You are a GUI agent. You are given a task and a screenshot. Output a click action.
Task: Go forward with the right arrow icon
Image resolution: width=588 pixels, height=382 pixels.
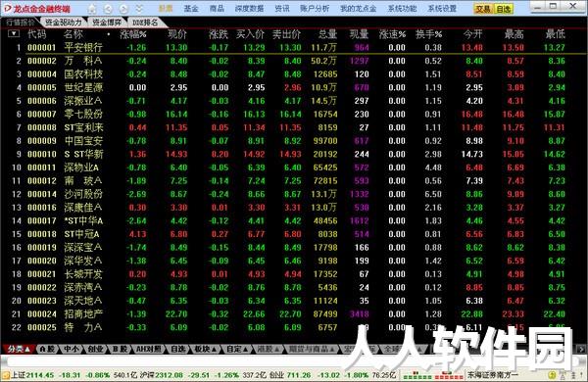124,8
